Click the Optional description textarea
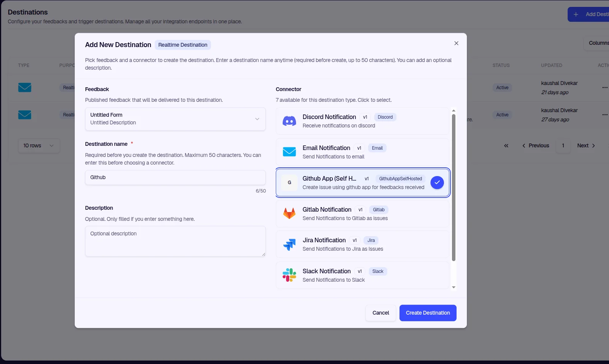Screen dimensions: 609x364 (x=175, y=241)
